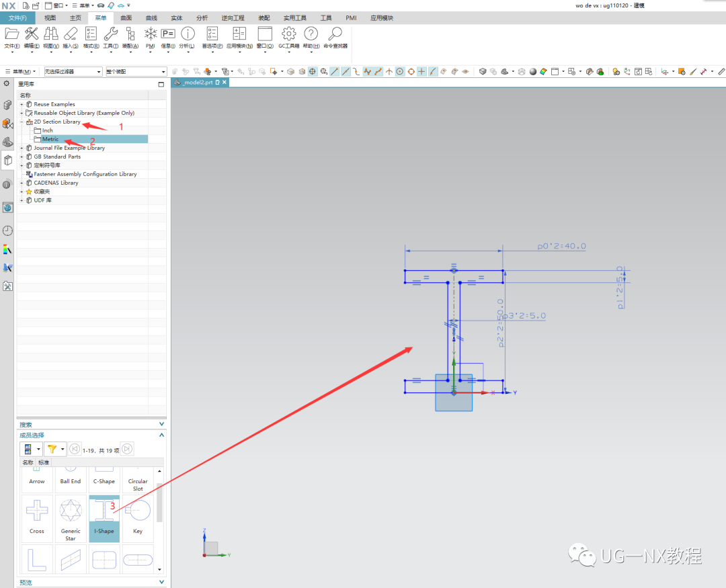Click the GC工具箱 gear icon
726x588 pixels.
(x=288, y=34)
